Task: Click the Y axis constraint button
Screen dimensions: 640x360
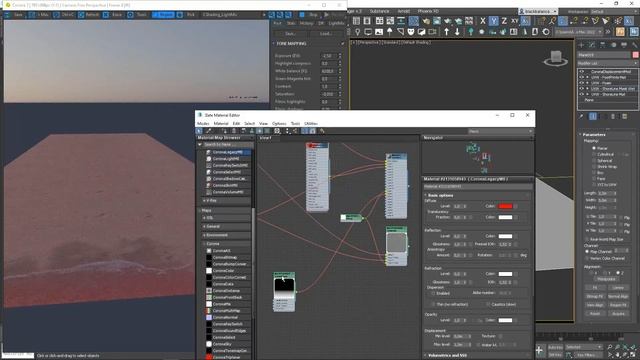Action: pyautogui.click(x=493, y=21)
